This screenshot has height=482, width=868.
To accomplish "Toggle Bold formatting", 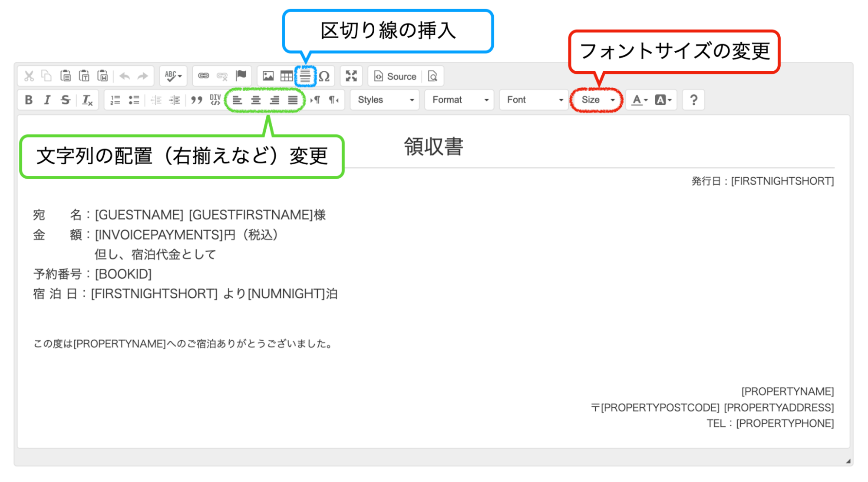I will click(29, 100).
